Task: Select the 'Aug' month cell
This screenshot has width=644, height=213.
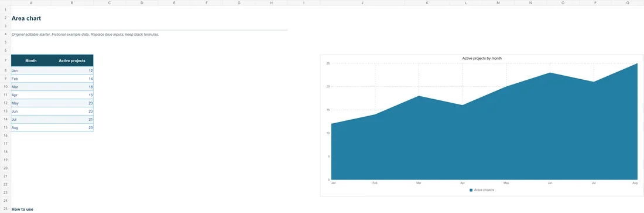Action: click(31, 128)
